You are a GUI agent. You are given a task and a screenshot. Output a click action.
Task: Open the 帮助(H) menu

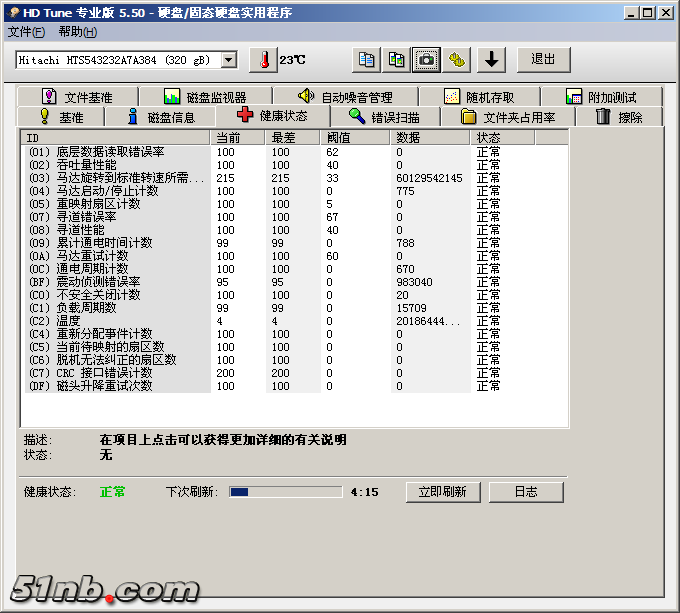point(77,32)
